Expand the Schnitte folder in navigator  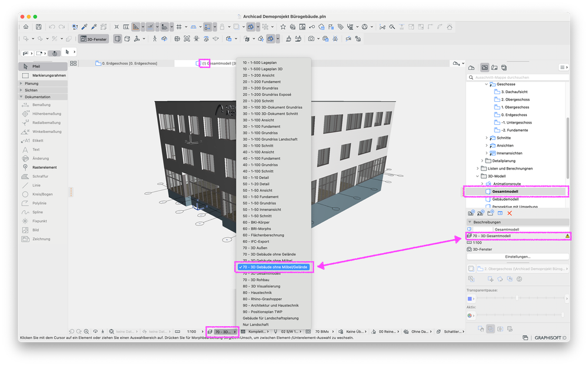(x=487, y=138)
